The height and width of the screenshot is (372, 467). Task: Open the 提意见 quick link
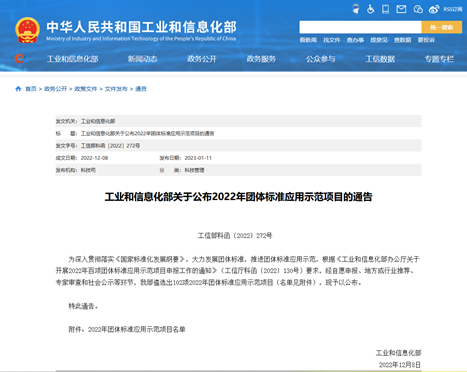379,40
